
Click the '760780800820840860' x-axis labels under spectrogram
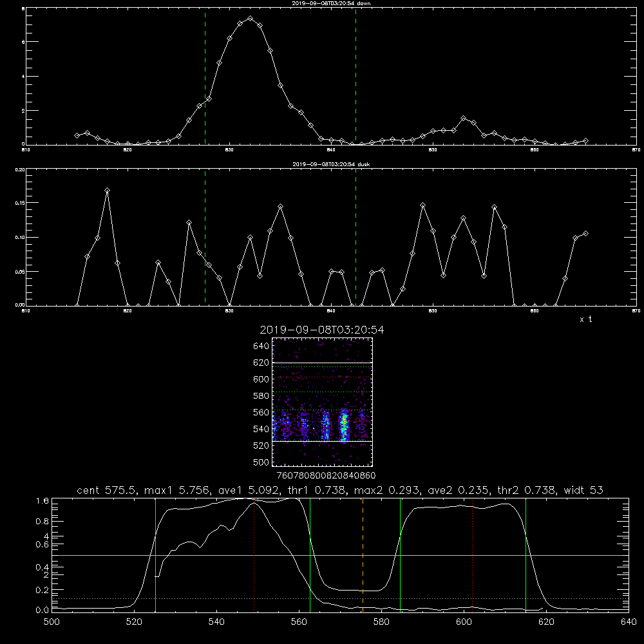pyautogui.click(x=326, y=476)
